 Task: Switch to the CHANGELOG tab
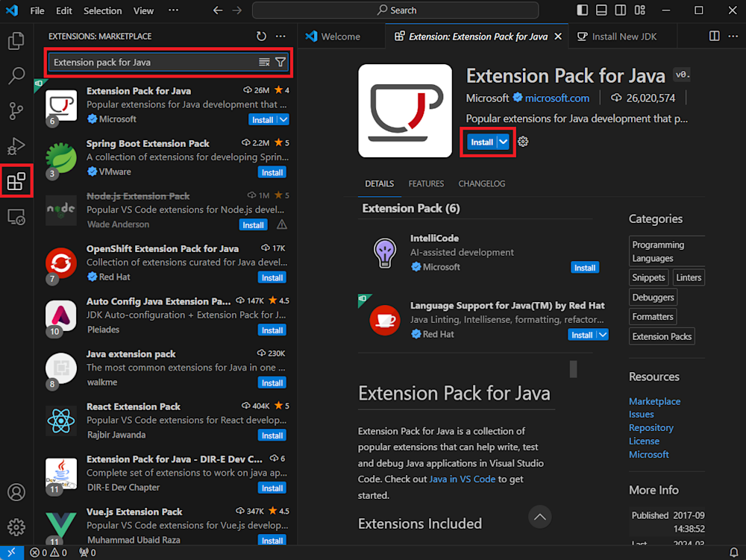(x=481, y=183)
